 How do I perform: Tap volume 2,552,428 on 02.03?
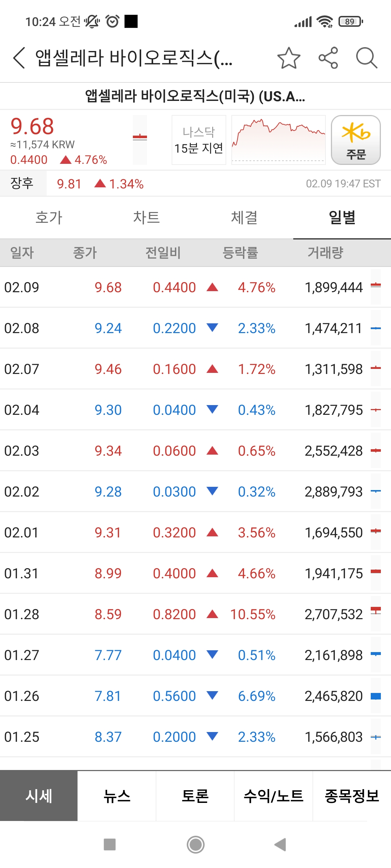click(333, 451)
